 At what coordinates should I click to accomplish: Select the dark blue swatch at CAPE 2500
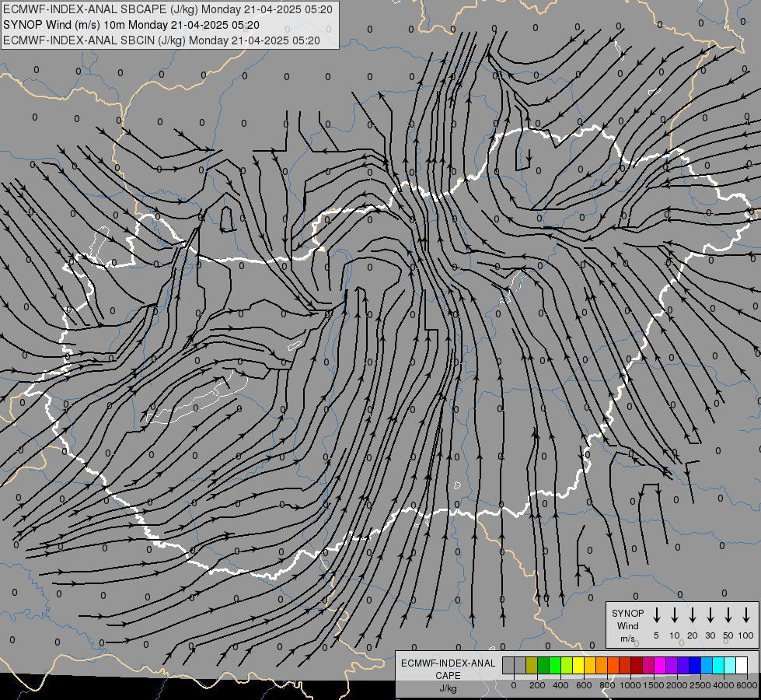click(x=694, y=665)
